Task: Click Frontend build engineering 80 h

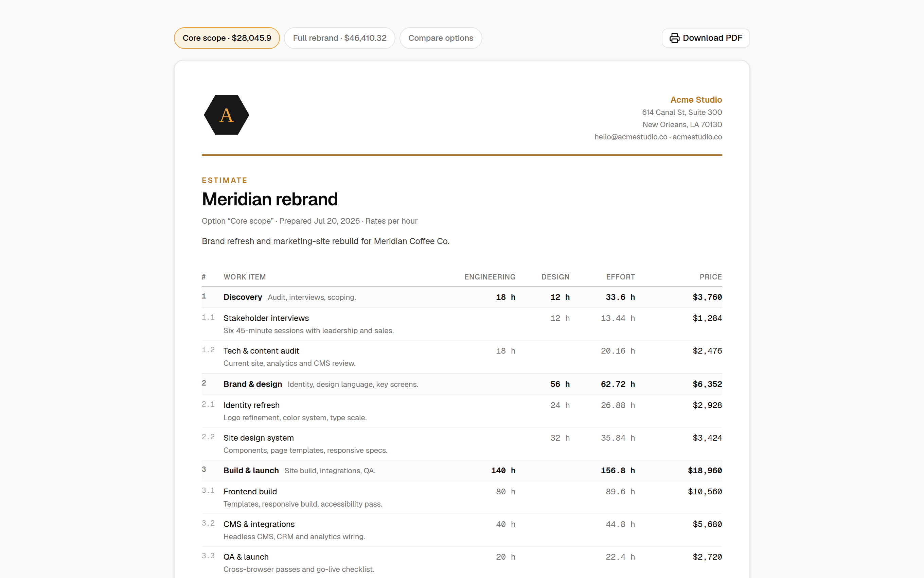Action: (505, 492)
